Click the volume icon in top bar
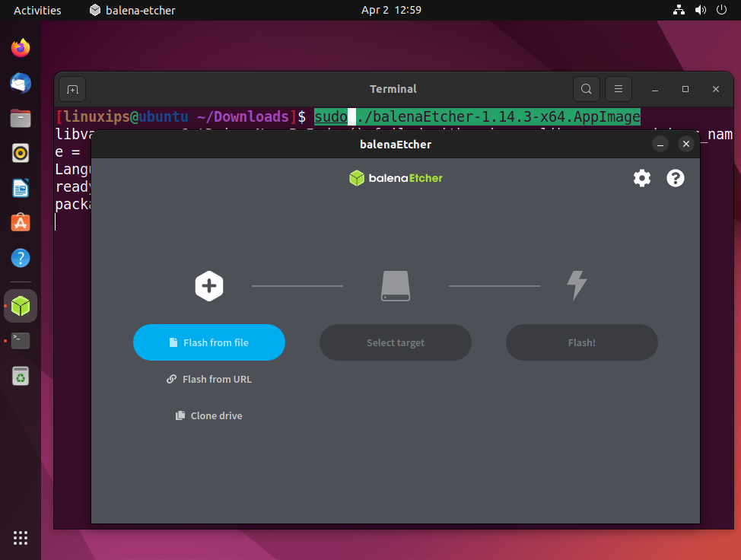The width and height of the screenshot is (741, 560). [x=701, y=10]
